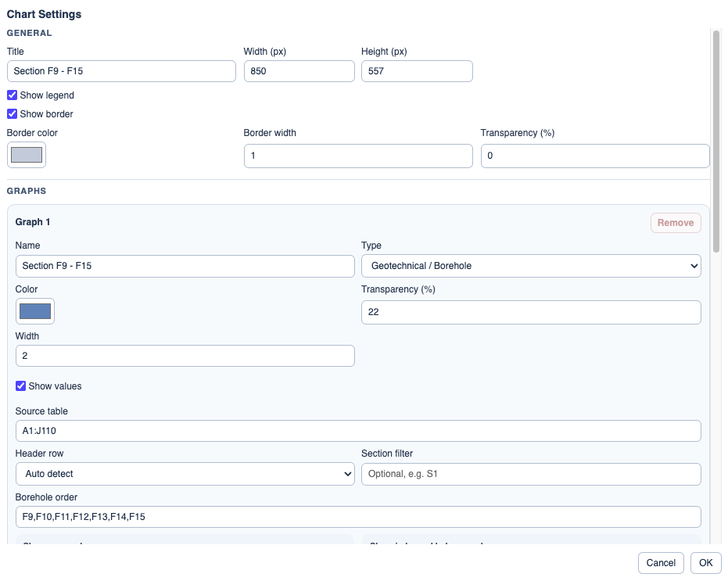Toggle the Show legend checkbox
Viewport: 728px width, 581px height.
(12, 95)
